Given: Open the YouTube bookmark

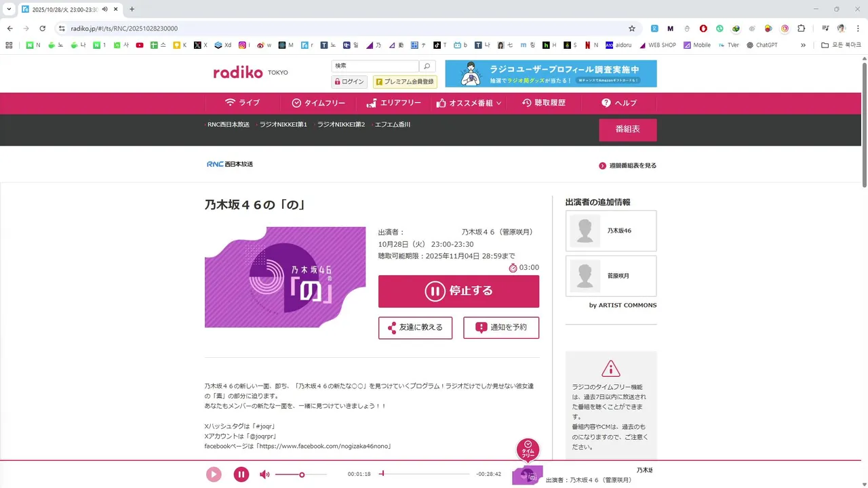Looking at the screenshot, I should pyautogui.click(x=140, y=45).
